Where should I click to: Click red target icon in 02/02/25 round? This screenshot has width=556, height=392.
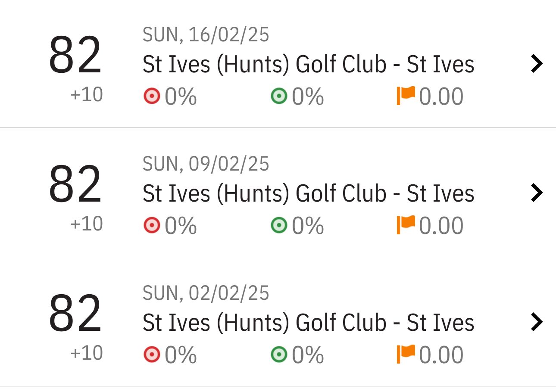(x=151, y=355)
